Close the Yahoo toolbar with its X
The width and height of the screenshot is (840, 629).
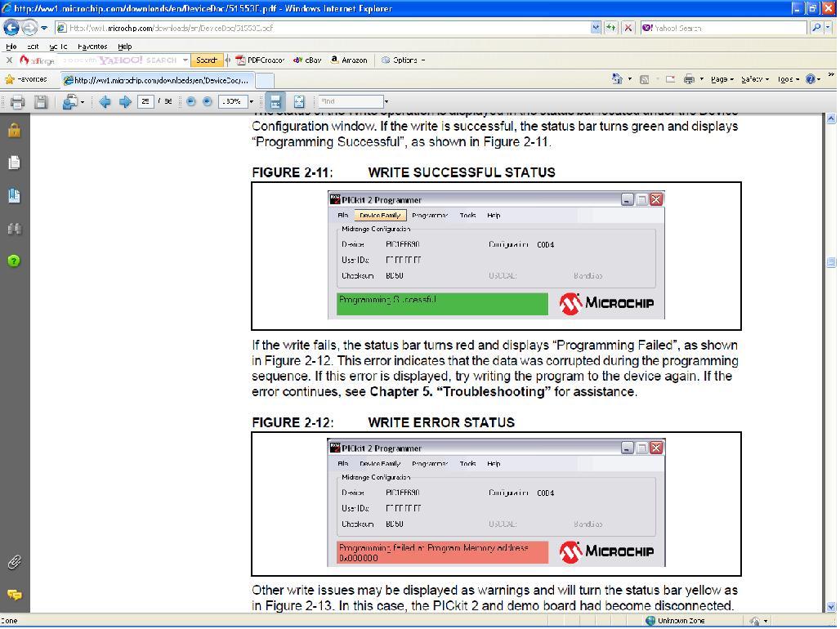tap(9, 60)
